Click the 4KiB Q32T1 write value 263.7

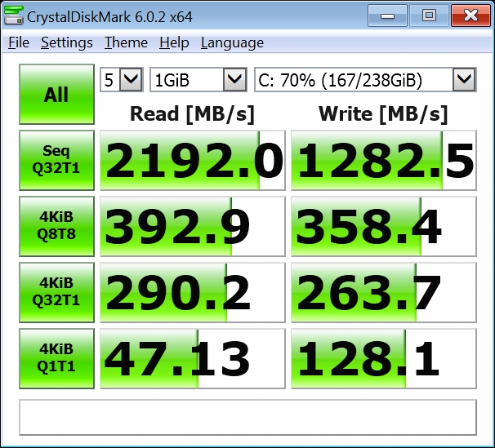pyautogui.click(x=384, y=293)
